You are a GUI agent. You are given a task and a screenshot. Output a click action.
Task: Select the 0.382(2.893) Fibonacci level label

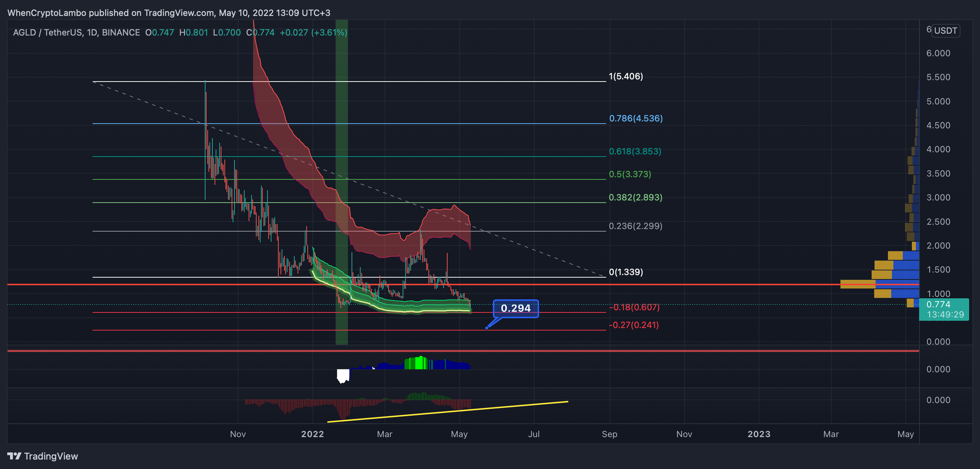click(x=635, y=198)
